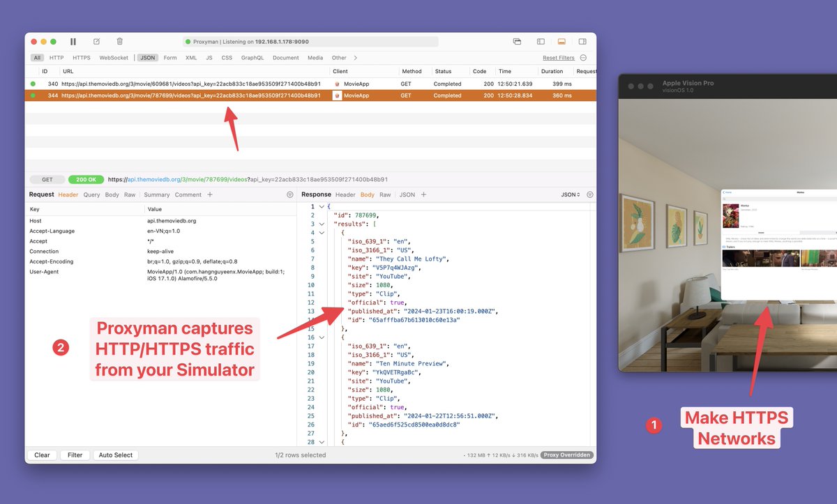Toggle the Media filter
Screen dimensions: 837x504
(x=315, y=58)
